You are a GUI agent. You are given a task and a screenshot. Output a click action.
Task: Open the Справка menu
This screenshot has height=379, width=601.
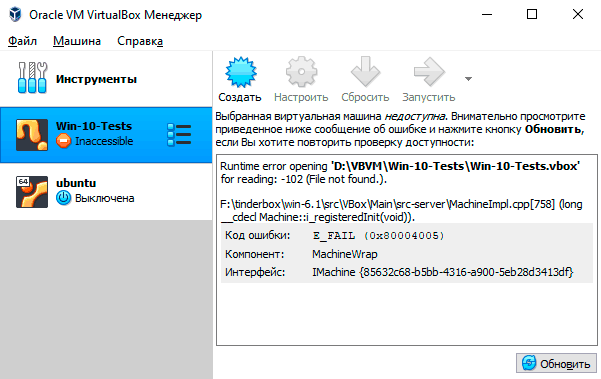[x=140, y=41]
